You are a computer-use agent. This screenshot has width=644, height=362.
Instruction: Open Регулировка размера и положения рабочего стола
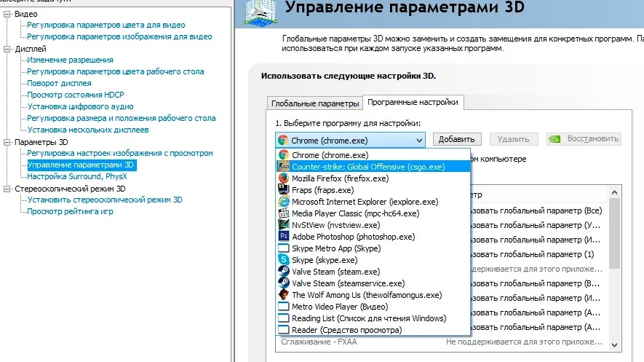(122, 118)
